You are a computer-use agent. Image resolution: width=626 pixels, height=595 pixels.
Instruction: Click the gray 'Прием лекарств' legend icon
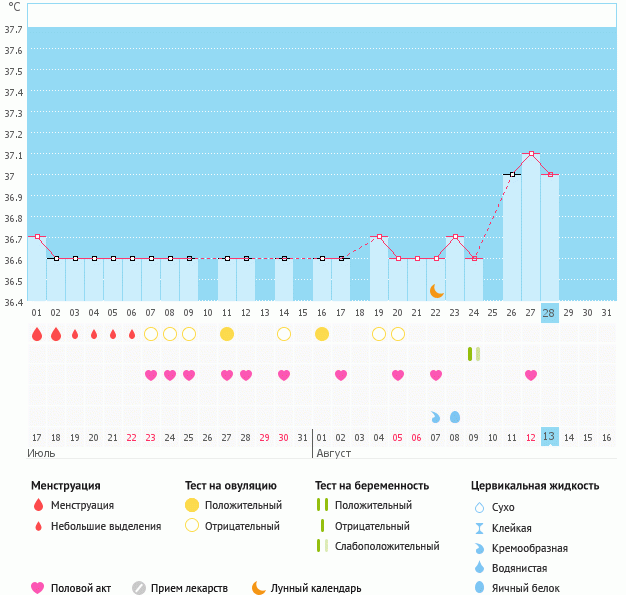139,588
